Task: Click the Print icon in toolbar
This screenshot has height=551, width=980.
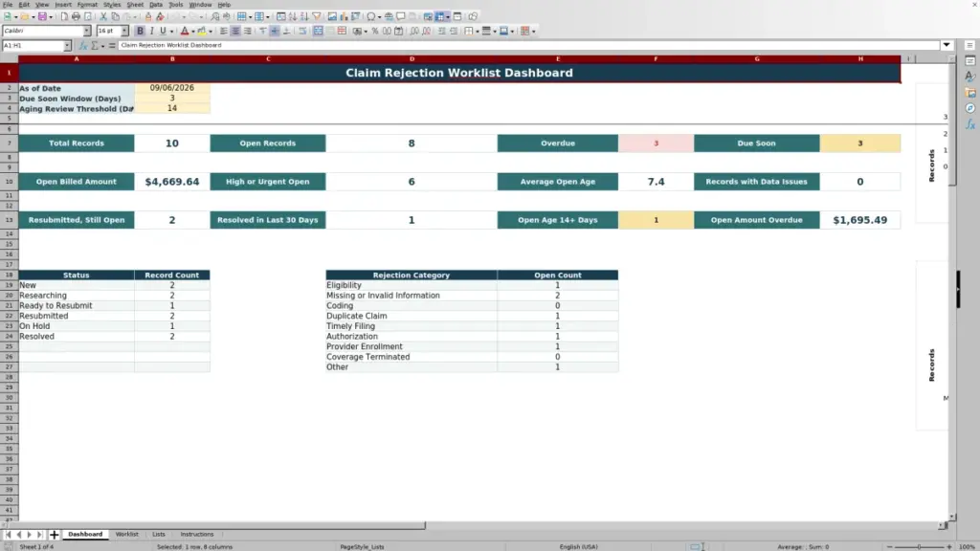Action: coord(76,17)
